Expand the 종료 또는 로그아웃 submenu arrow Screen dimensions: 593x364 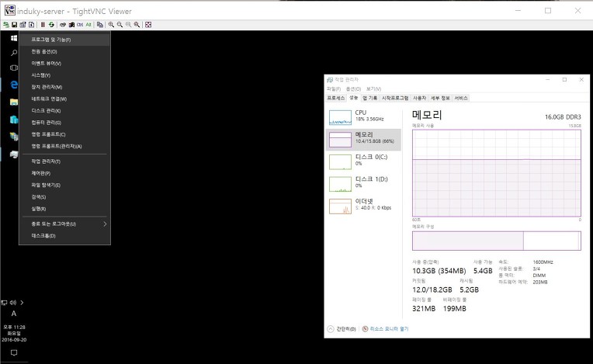click(105, 224)
